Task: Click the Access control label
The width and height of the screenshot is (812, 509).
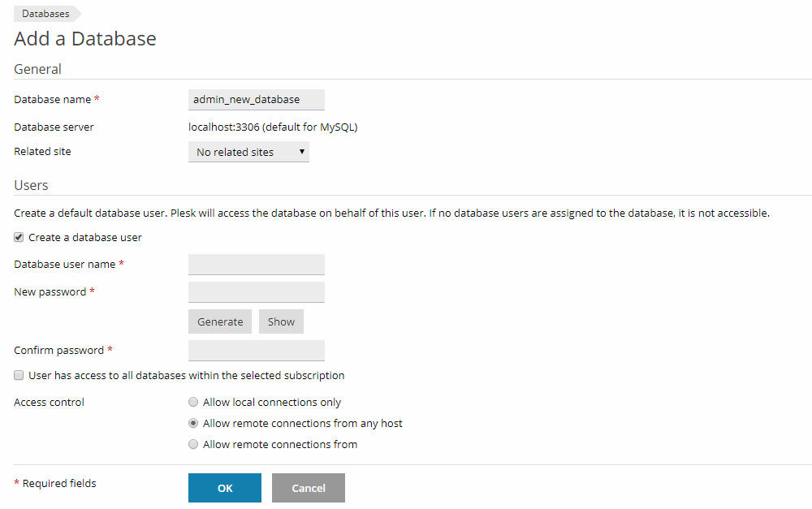Action: coord(49,403)
